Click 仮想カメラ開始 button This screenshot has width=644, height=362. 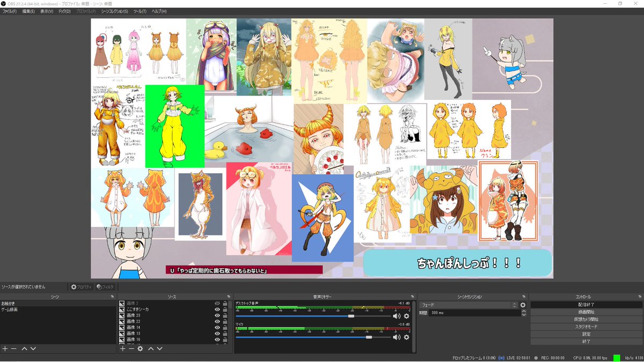click(x=586, y=319)
